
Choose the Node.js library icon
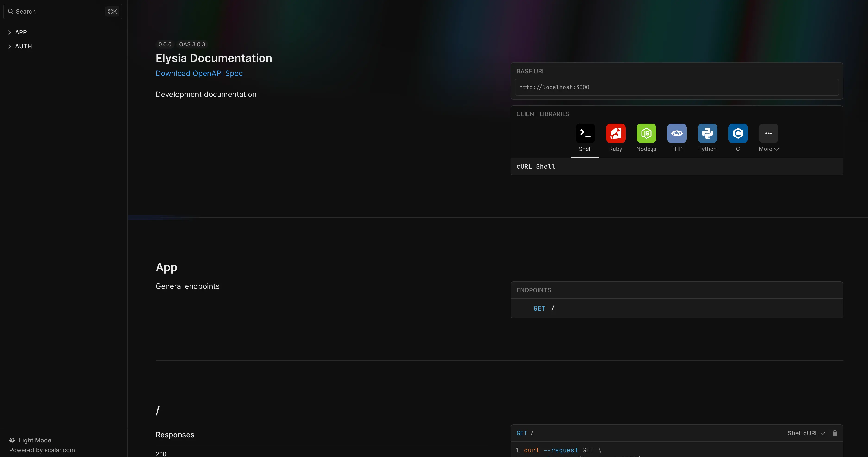(646, 133)
